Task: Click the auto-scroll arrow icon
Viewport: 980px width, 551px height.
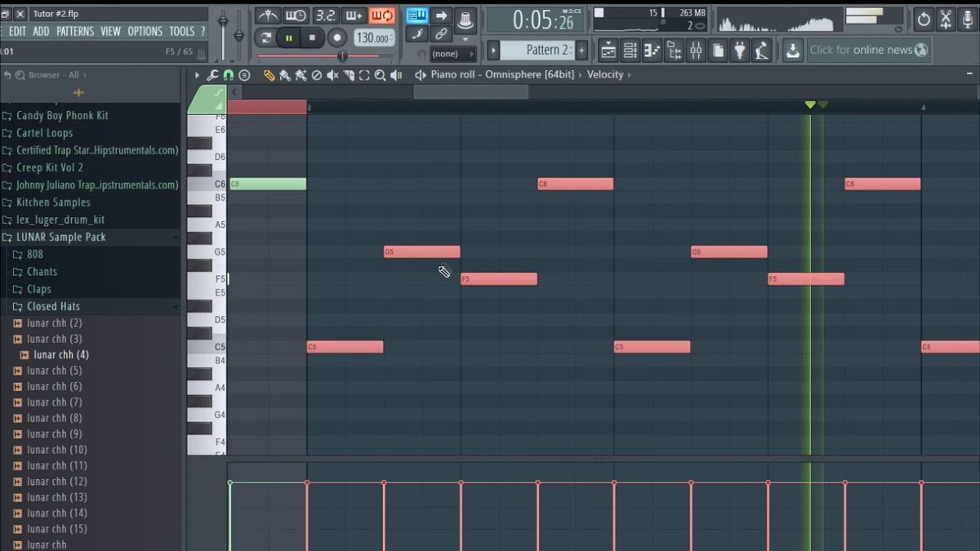Action: click(441, 16)
